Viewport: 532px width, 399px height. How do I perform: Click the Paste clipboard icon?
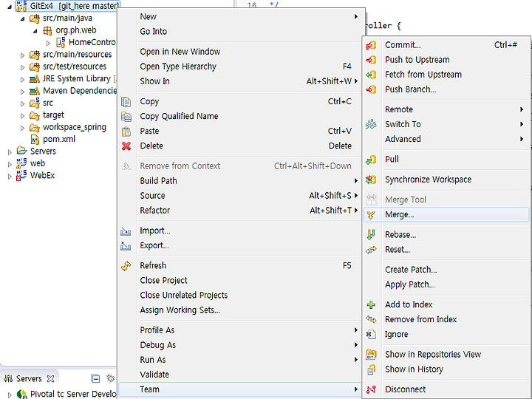[x=126, y=132]
